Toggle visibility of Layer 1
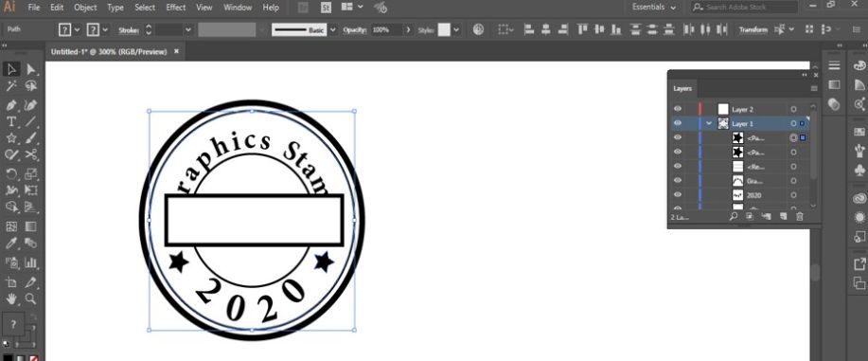This screenshot has width=868, height=361. pyautogui.click(x=678, y=123)
